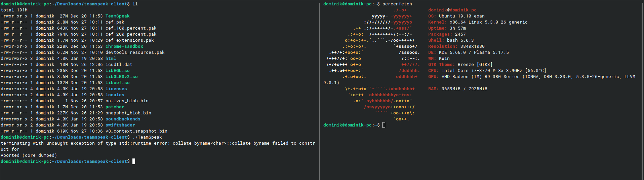Click the 'Aborted (core dumped)' message
Screen dimensions: 644x180
(29, 155)
